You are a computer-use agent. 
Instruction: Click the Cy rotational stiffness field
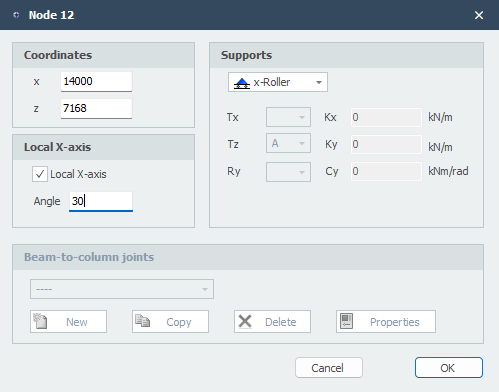click(x=386, y=171)
